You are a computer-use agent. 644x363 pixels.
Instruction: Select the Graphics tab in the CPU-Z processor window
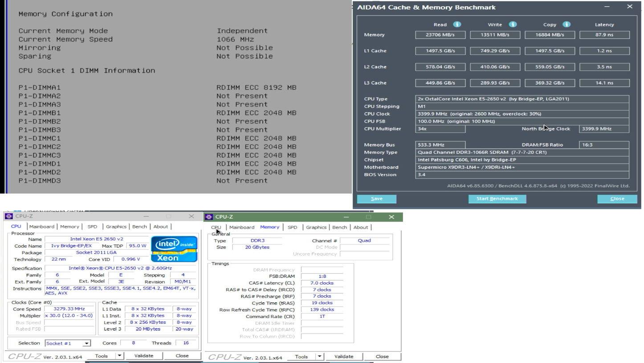coord(116,227)
